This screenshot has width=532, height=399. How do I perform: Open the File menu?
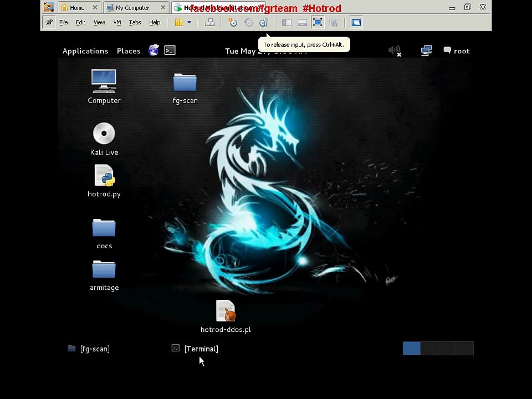pyautogui.click(x=63, y=22)
